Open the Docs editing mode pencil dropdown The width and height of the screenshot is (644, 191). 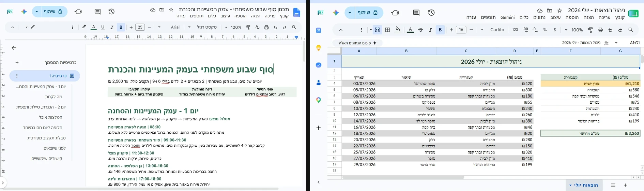30,27
